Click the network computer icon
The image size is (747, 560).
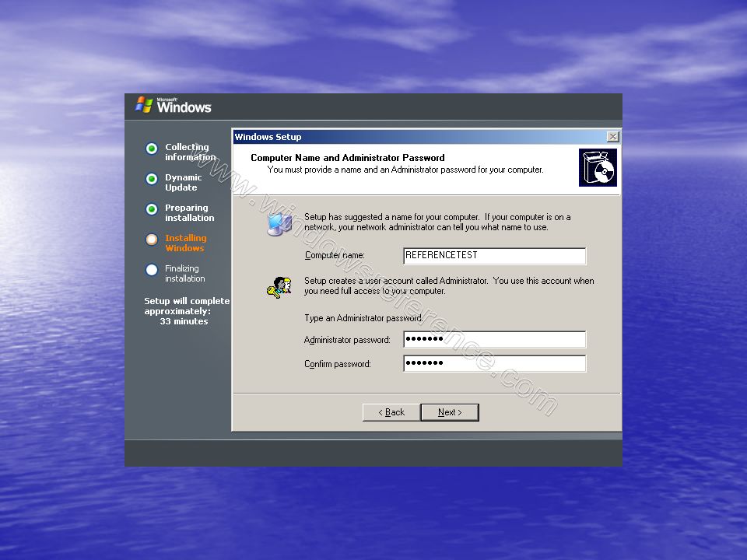click(279, 223)
